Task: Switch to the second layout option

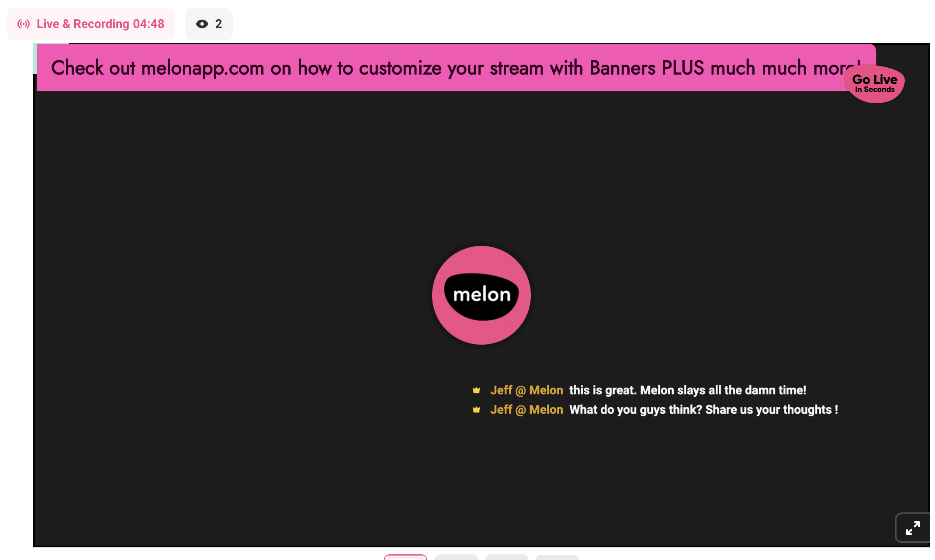Action: click(456, 557)
